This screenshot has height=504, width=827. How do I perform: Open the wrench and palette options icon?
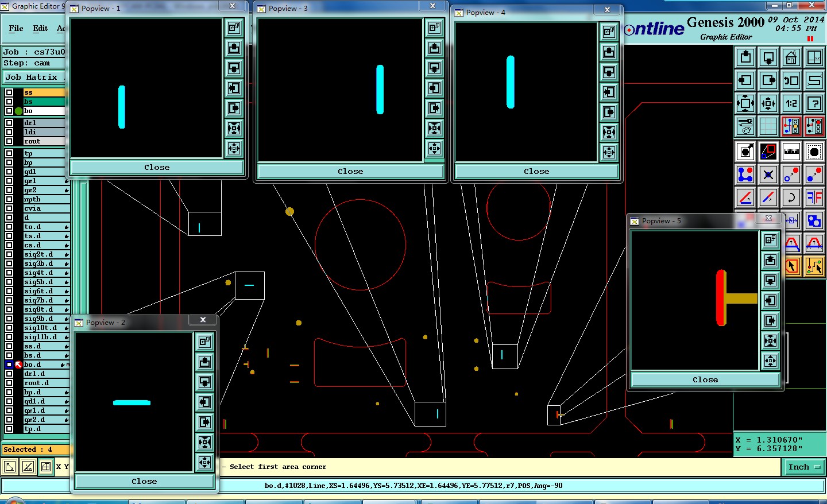(745, 126)
